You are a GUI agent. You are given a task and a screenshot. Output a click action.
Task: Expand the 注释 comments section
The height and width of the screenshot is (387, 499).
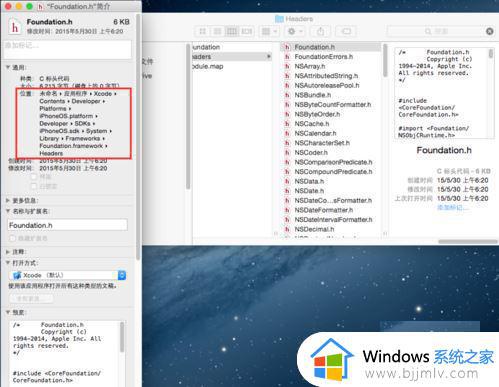pyautogui.click(x=8, y=252)
